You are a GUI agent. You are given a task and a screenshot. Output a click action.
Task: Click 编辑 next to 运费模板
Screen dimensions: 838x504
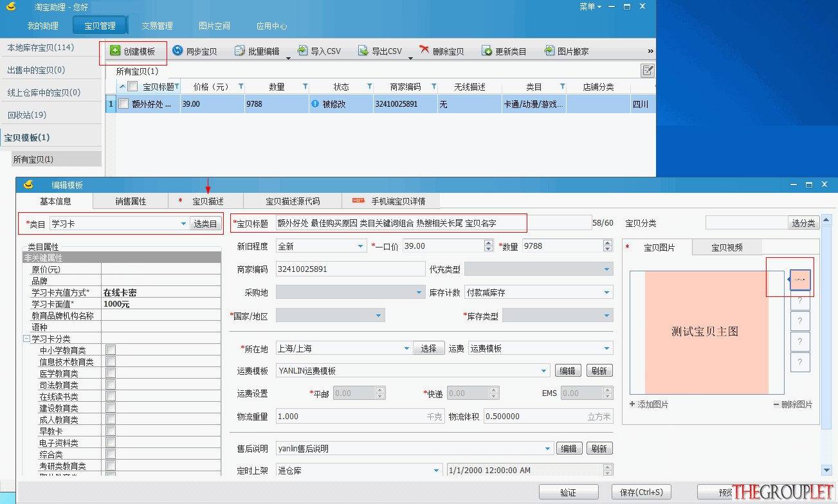tap(567, 371)
